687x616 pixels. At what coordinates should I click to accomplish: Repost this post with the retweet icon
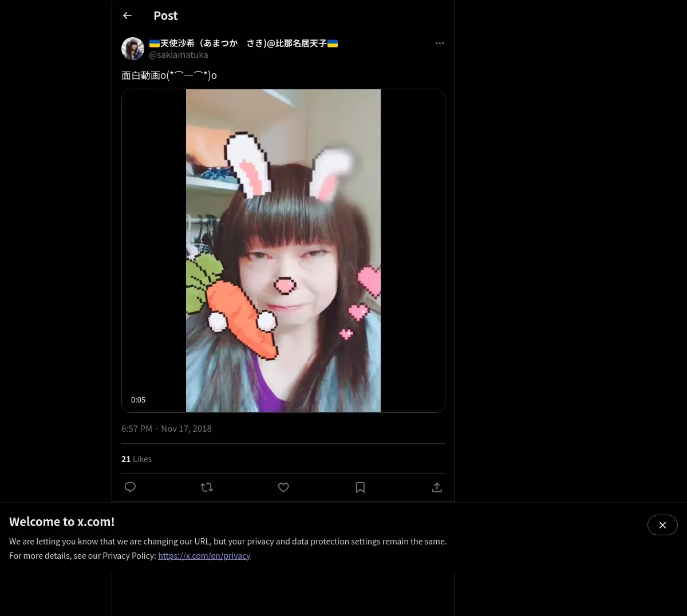pyautogui.click(x=207, y=487)
